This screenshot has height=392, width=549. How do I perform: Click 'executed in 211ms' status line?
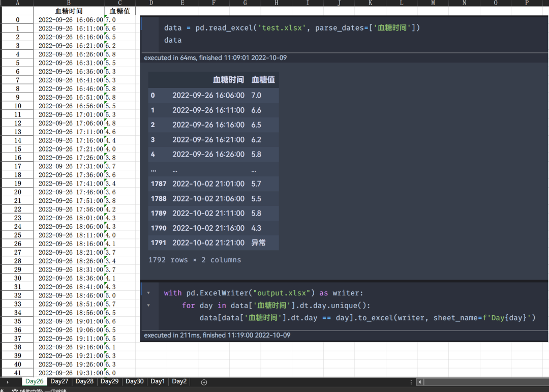point(217,335)
